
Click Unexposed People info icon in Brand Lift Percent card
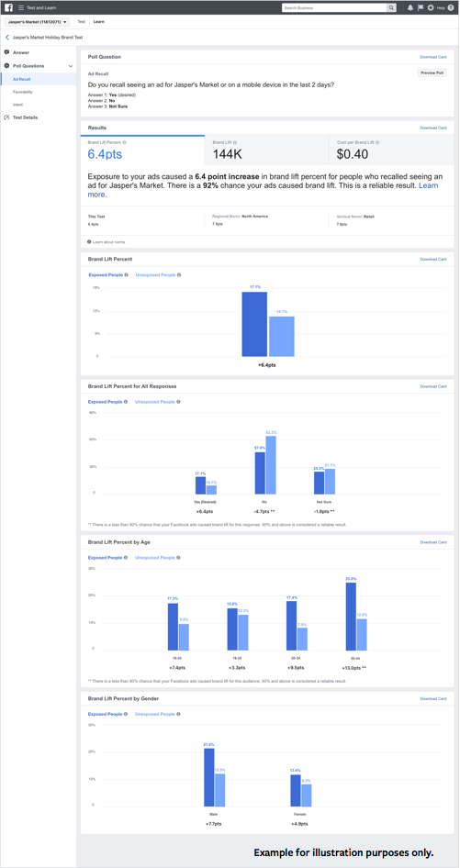pos(178,274)
